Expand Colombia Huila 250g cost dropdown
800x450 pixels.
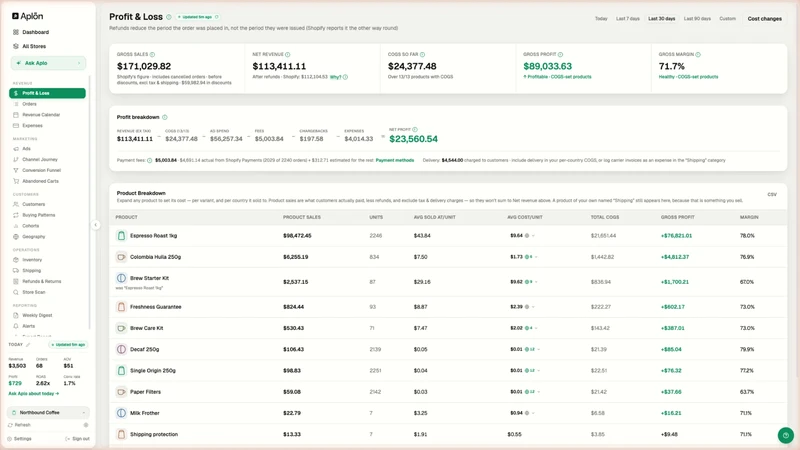coord(536,257)
